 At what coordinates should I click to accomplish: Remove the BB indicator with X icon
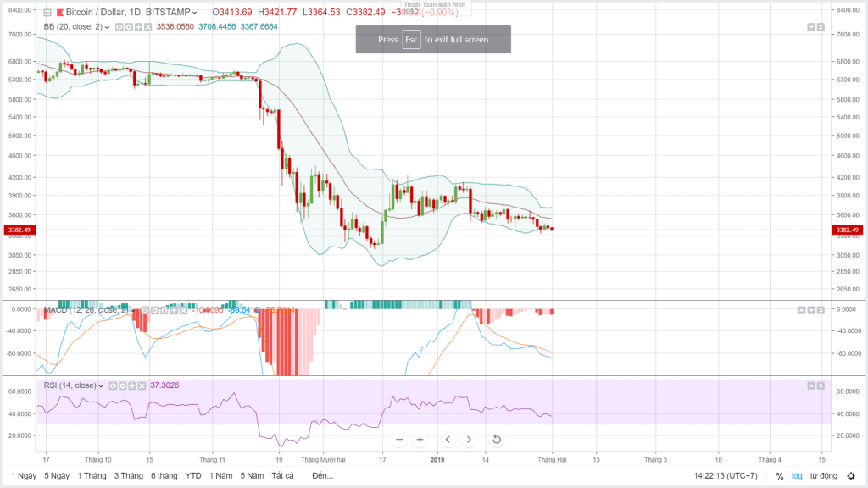pyautogui.click(x=148, y=27)
